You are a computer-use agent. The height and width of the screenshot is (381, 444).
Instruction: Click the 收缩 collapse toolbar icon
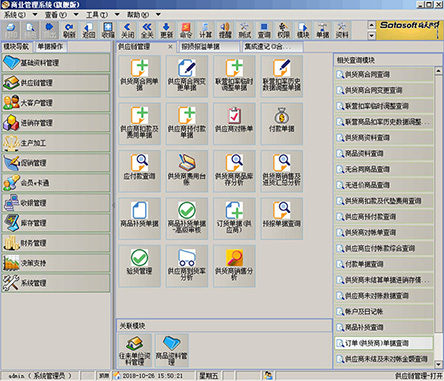[x=108, y=30]
